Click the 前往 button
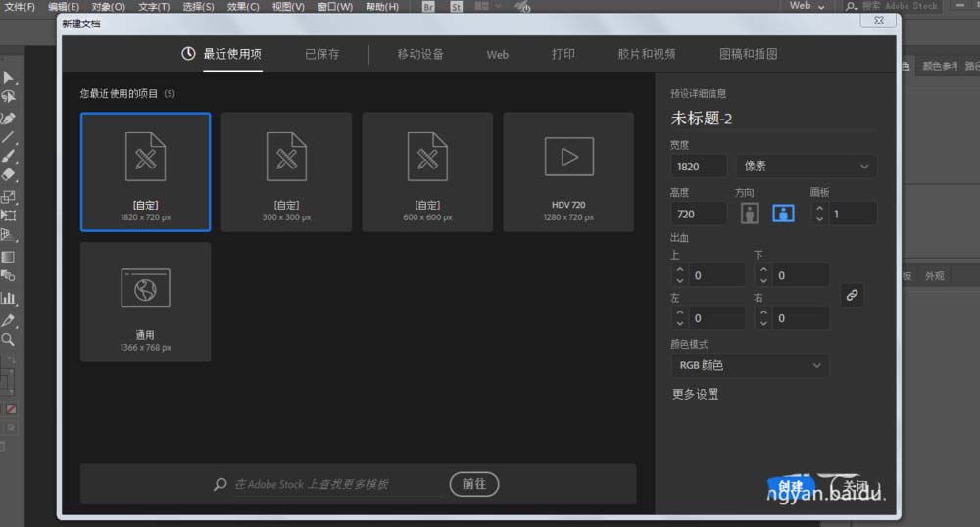The image size is (980, 527). 473,484
